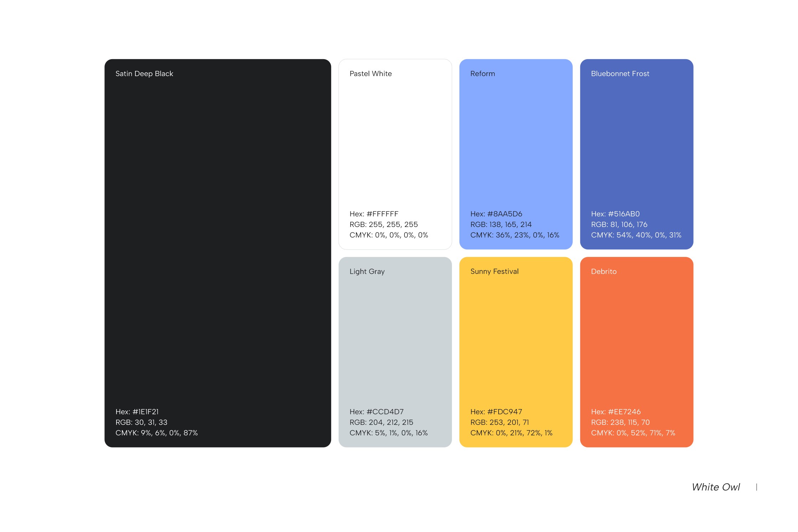Click the White Owl brand text
This screenshot has height=532, width=798.
click(x=716, y=487)
